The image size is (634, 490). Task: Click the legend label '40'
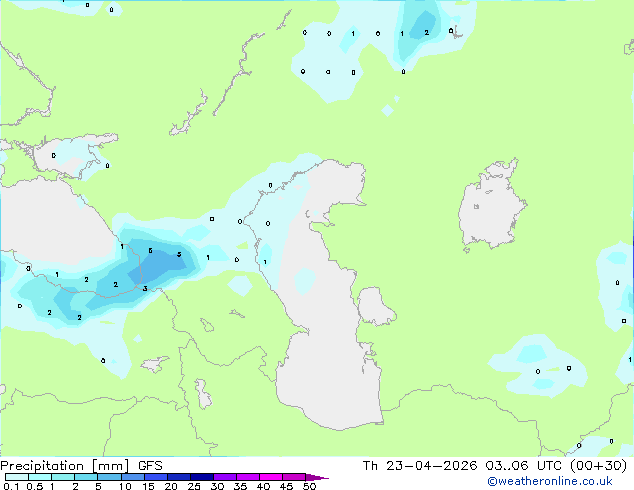point(263,486)
